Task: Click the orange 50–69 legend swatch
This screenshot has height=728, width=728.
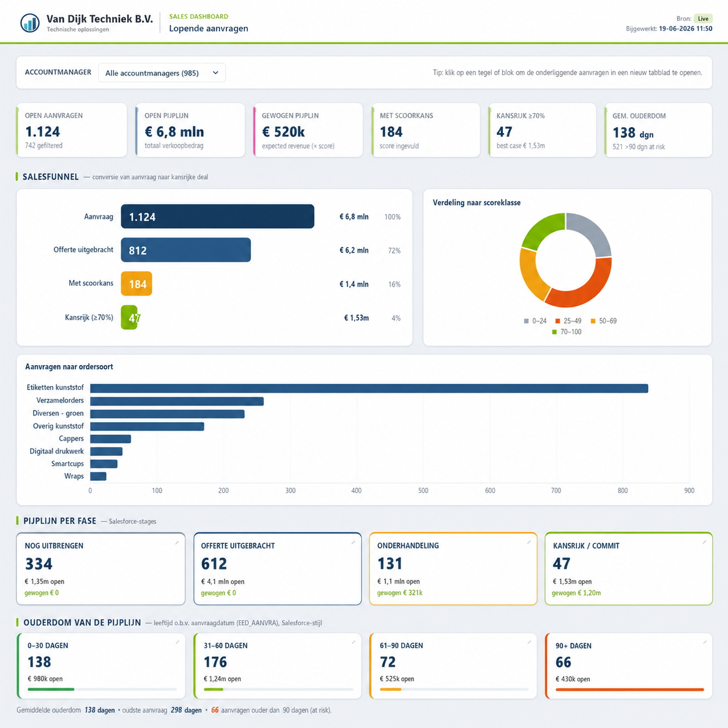Action: (x=593, y=321)
